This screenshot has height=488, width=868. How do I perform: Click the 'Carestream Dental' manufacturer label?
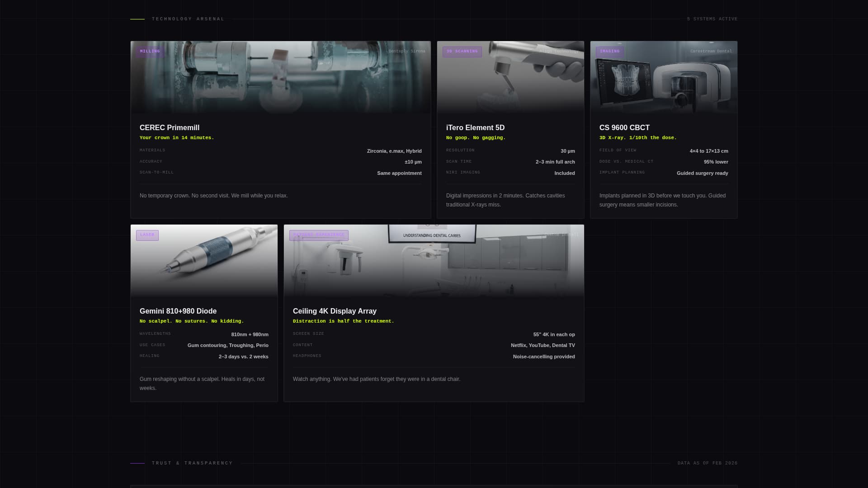711,52
